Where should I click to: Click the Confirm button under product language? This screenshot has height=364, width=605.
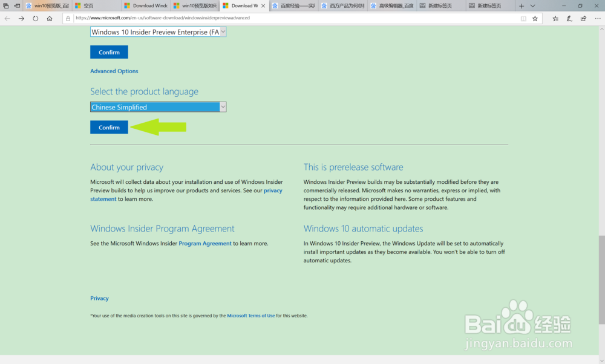[109, 127]
